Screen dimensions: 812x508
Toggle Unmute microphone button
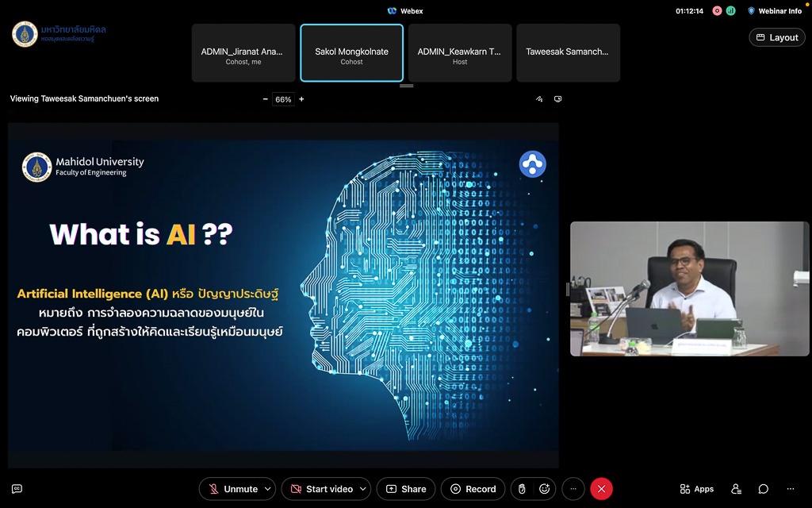(232, 489)
